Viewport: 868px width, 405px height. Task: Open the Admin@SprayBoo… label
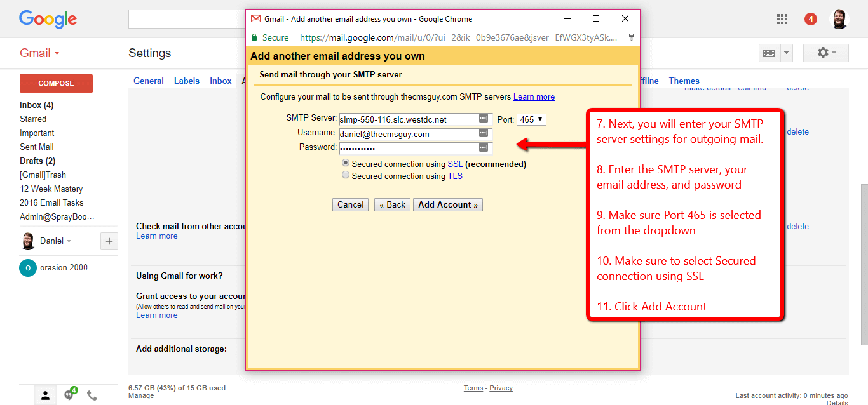(x=57, y=216)
